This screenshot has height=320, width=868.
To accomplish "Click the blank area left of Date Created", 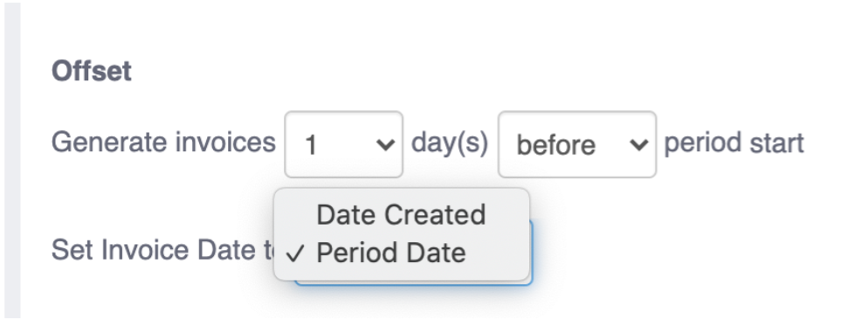I will (x=296, y=215).
